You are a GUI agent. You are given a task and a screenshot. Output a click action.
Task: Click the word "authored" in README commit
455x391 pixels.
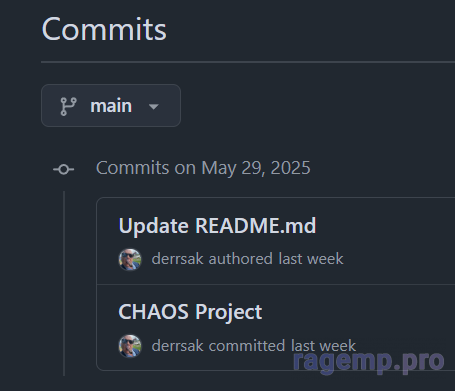[x=241, y=259]
